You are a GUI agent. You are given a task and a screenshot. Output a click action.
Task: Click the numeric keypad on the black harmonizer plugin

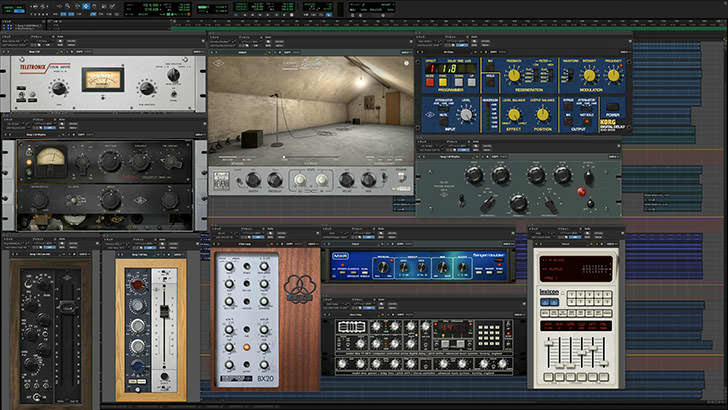tap(489, 335)
